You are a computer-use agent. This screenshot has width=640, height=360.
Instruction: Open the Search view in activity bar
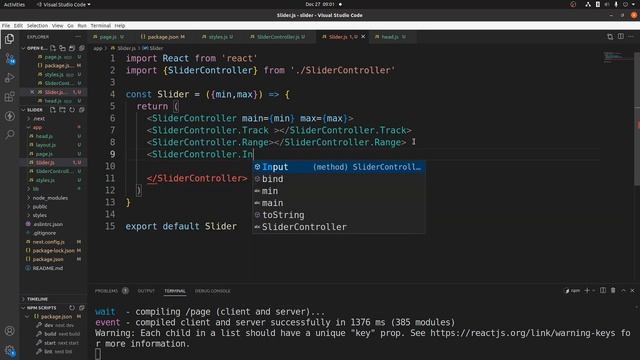click(x=9, y=135)
